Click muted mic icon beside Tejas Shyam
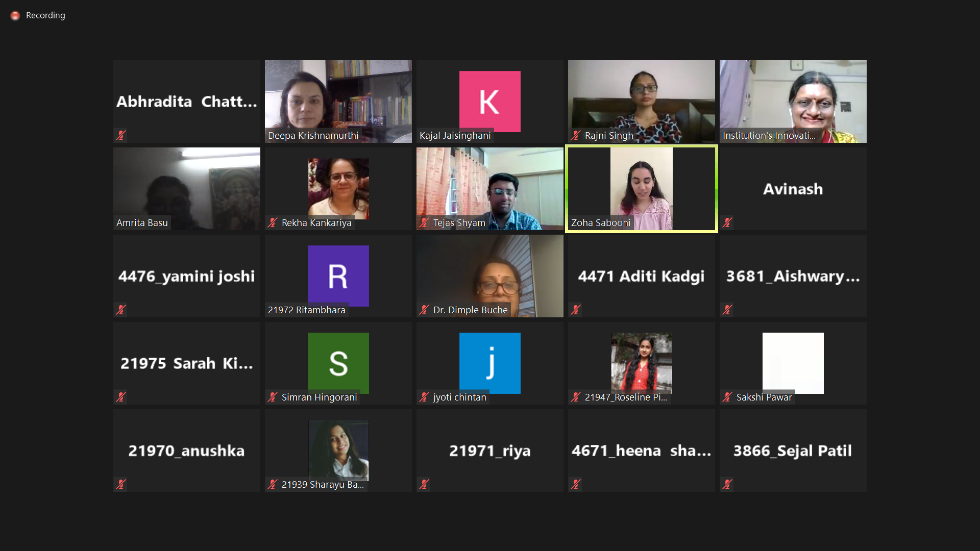Screen dimensions: 980x551 pos(424,222)
